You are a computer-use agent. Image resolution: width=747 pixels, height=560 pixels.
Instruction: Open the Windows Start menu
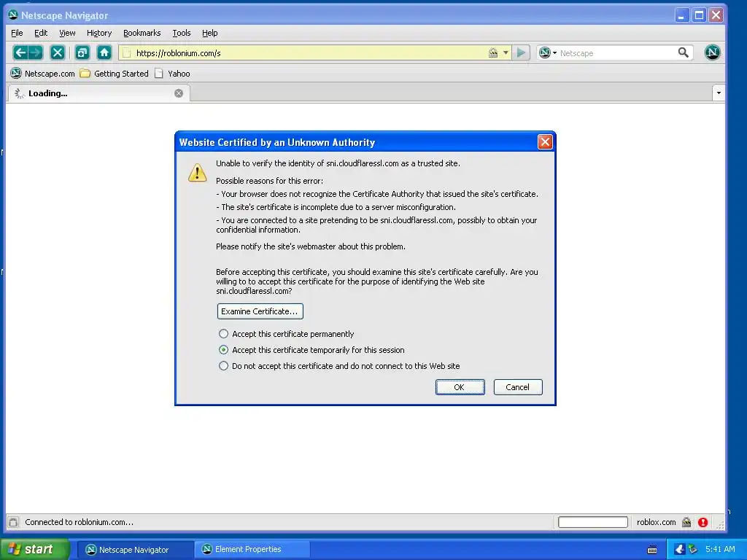(35, 550)
